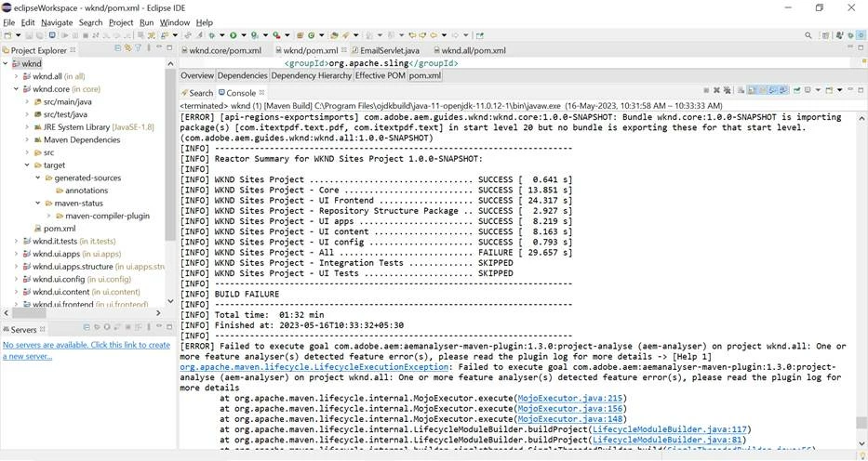Open the Project Explorer filter icon
This screenshot has height=461, width=868.
pos(138,48)
